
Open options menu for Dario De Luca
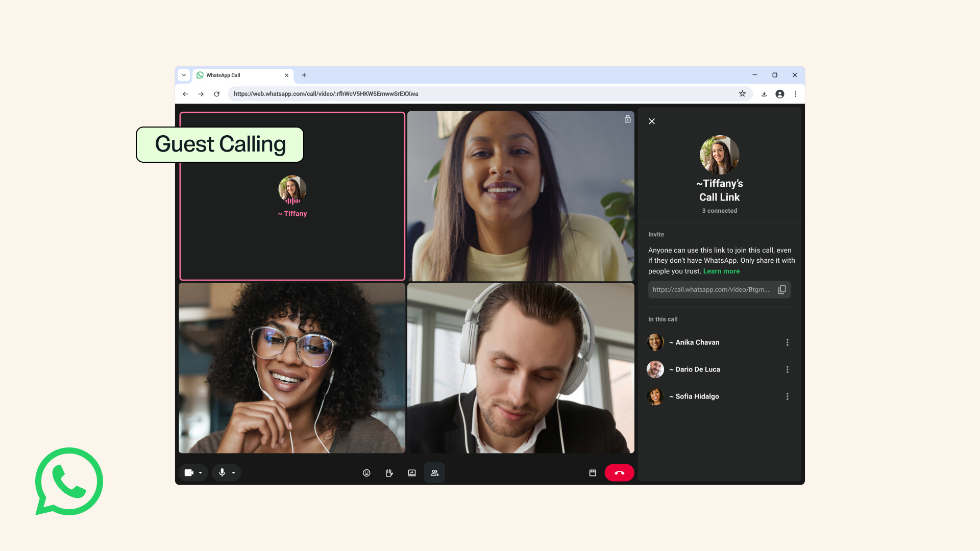(787, 369)
